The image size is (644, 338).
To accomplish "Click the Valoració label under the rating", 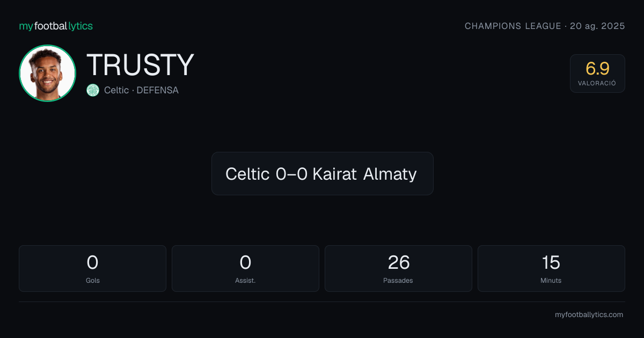I will click(x=597, y=84).
